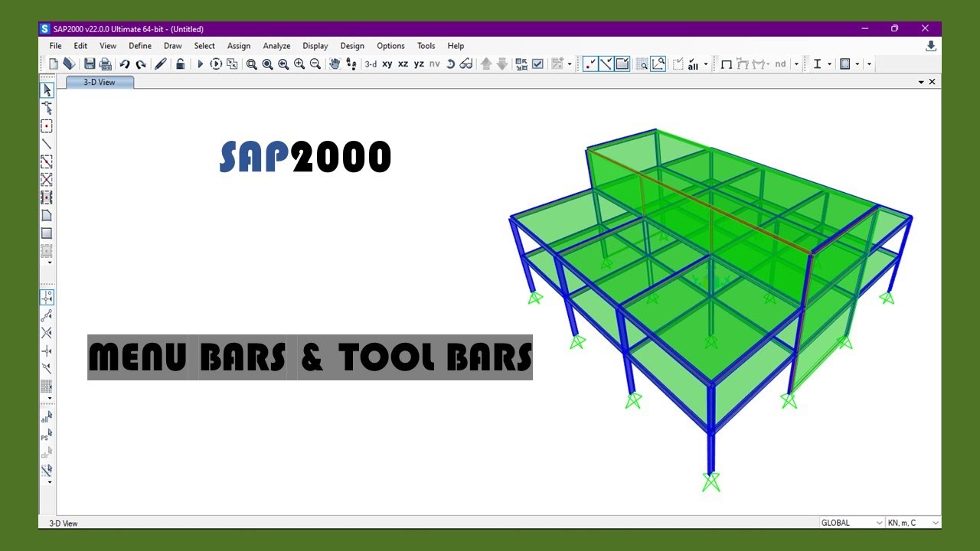Click the Undo arrow icon

point(125,64)
